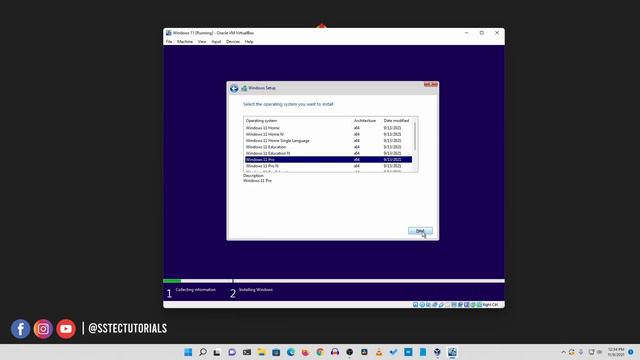Select the highlighted Windows 11 Pro row
The width and height of the screenshot is (640, 360).
click(x=328, y=160)
